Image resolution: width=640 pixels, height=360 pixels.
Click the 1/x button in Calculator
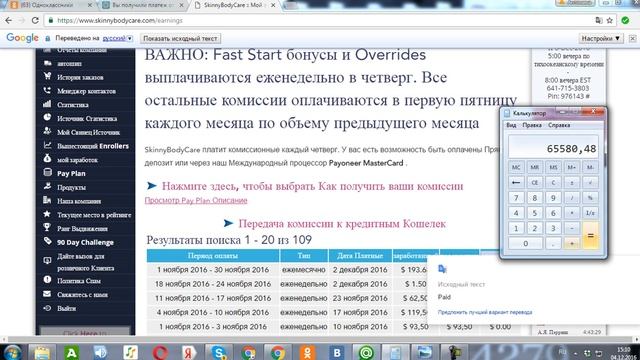click(x=590, y=213)
